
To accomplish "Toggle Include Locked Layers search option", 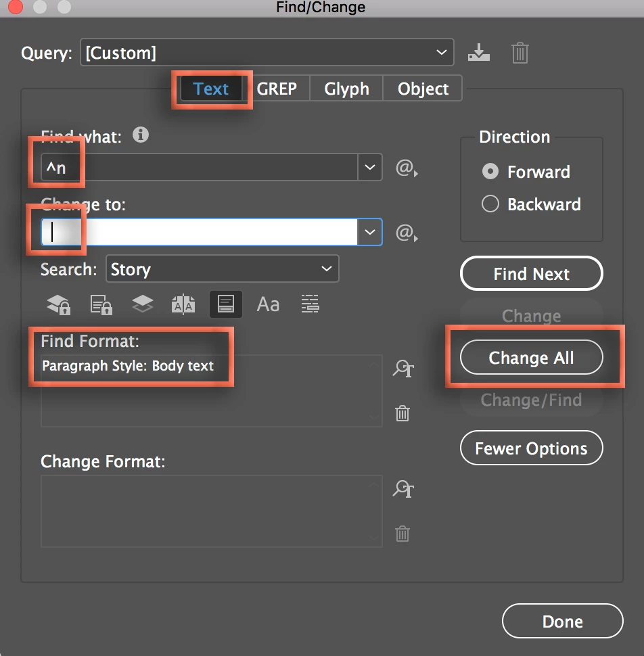I will 59,304.
